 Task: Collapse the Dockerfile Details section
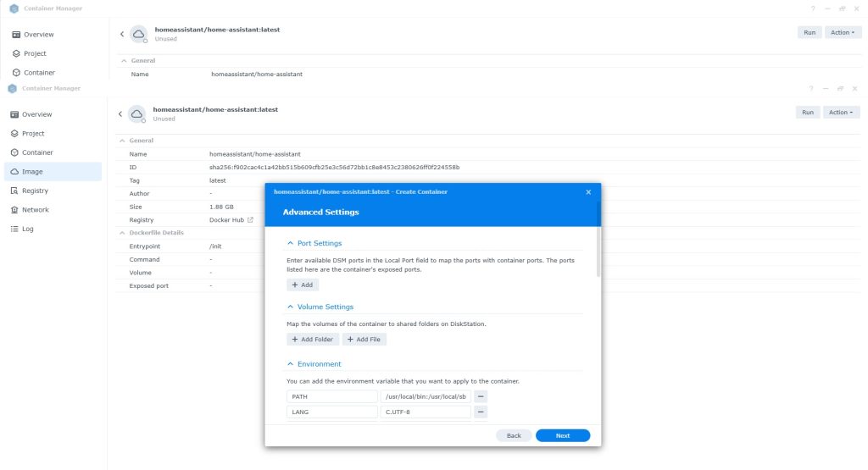(122, 233)
